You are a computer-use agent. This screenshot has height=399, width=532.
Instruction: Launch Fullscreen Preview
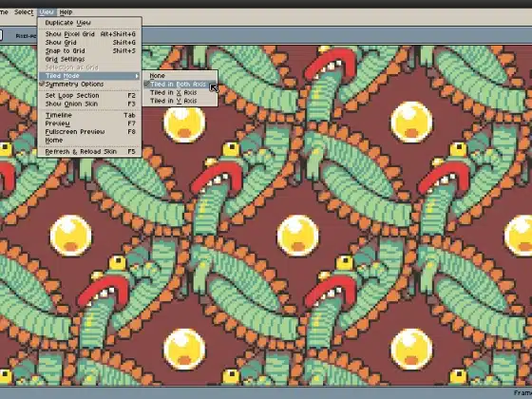pos(89,132)
